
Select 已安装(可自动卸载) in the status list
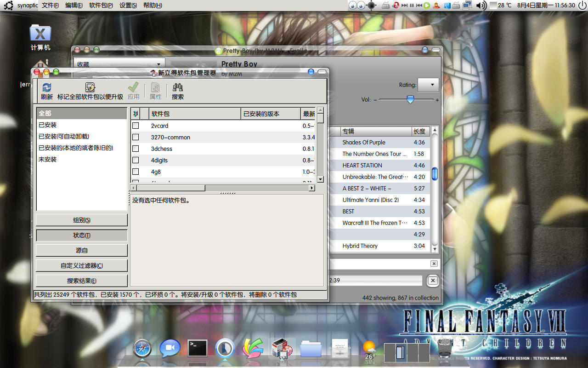[x=82, y=136]
